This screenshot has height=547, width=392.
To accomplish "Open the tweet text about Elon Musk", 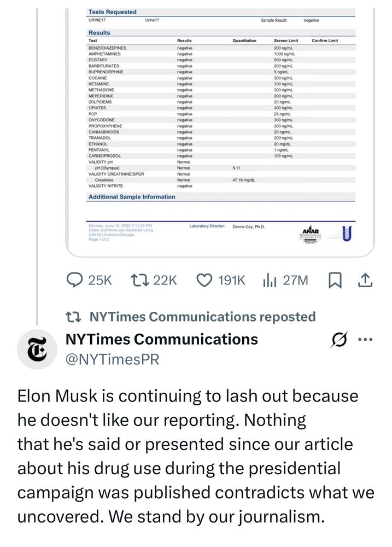I will (196, 456).
